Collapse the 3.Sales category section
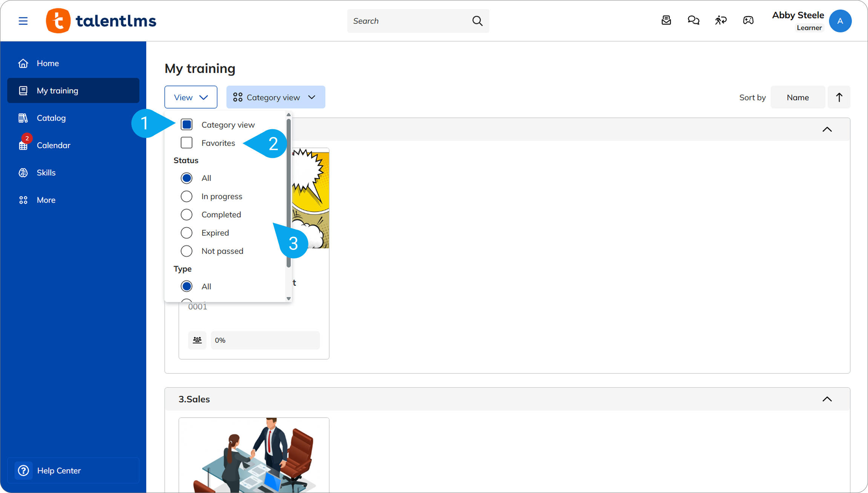Screen dimensions: 868x493 point(827,399)
